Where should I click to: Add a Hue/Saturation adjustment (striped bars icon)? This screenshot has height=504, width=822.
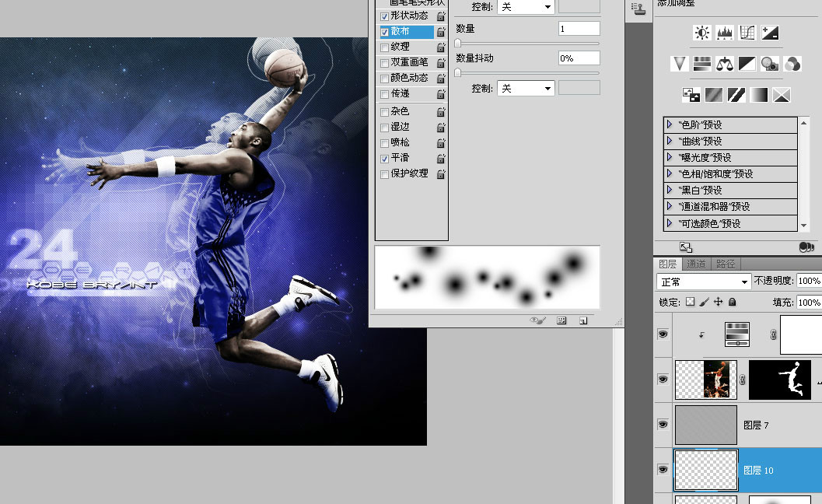click(702, 64)
